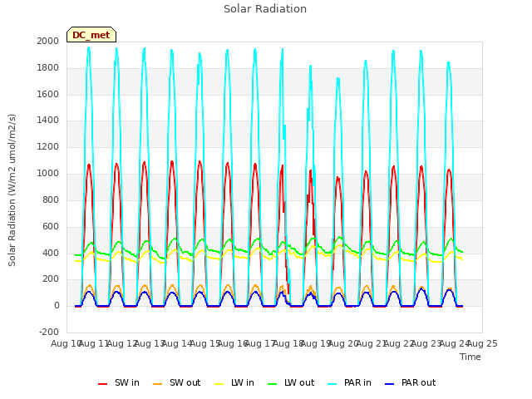Click the orange SW out legend swatch
The height and width of the screenshot is (399, 532).
pos(157,384)
